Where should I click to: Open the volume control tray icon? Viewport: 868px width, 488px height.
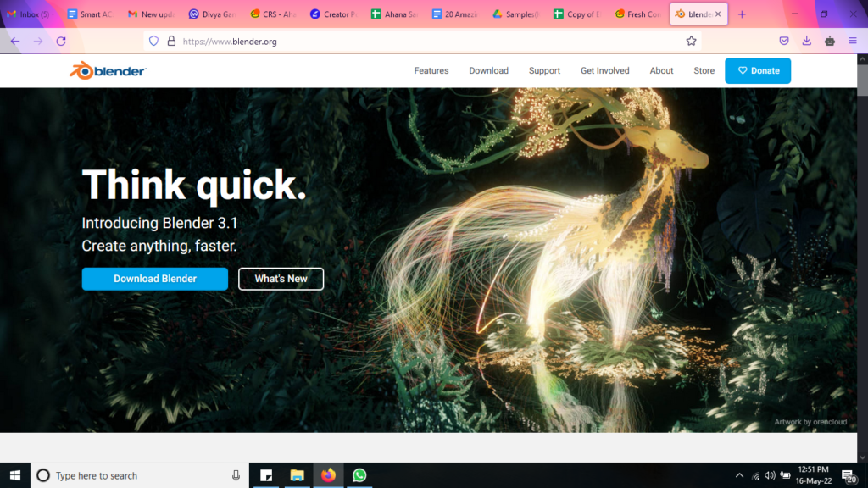[770, 475]
